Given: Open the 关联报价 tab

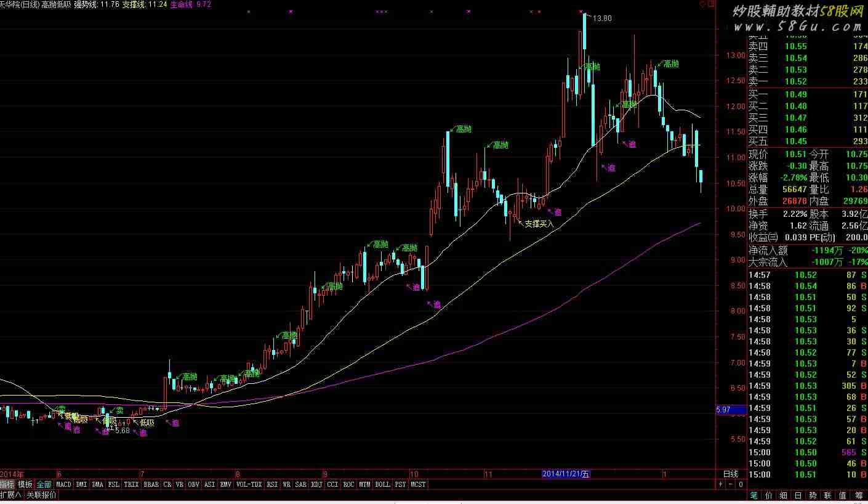Looking at the screenshot, I should coord(41,494).
